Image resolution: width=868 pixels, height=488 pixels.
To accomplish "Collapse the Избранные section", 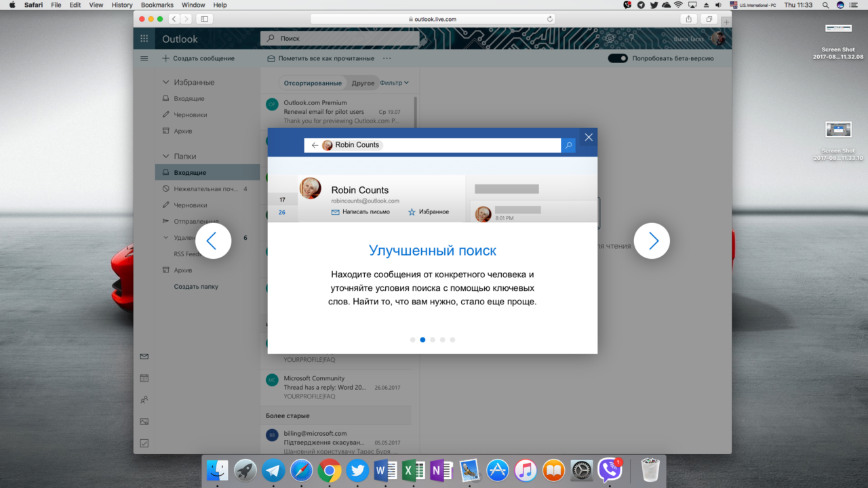I will [166, 82].
